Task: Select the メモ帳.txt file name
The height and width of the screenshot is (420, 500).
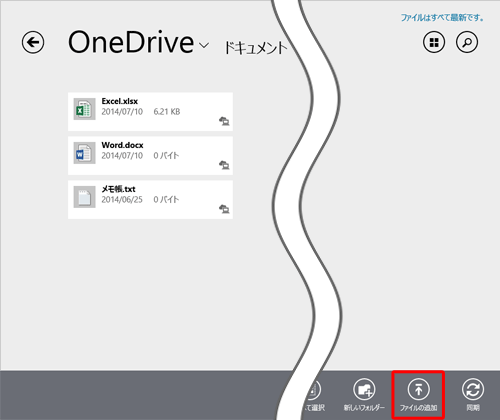Action: tap(118, 189)
